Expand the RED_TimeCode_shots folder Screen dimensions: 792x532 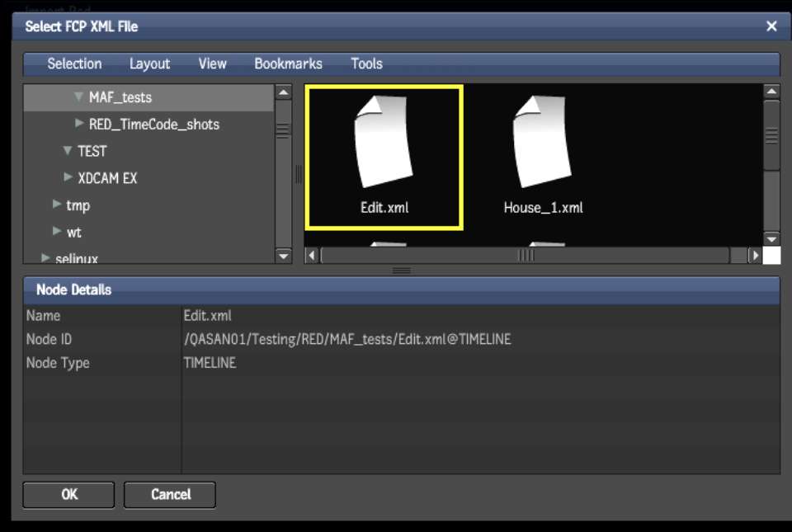tap(79, 124)
